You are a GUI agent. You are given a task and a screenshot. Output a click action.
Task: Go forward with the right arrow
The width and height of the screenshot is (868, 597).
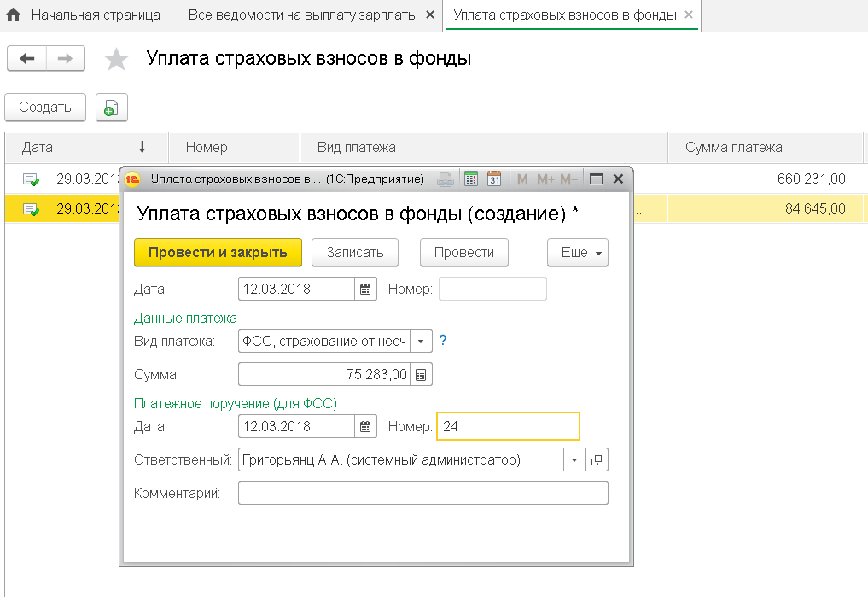pyautogui.click(x=66, y=58)
